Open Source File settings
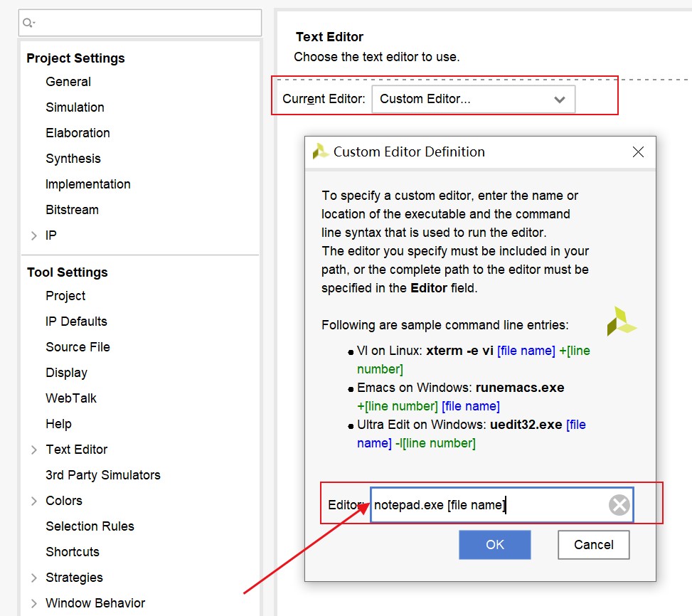The width and height of the screenshot is (692, 616). tap(78, 347)
